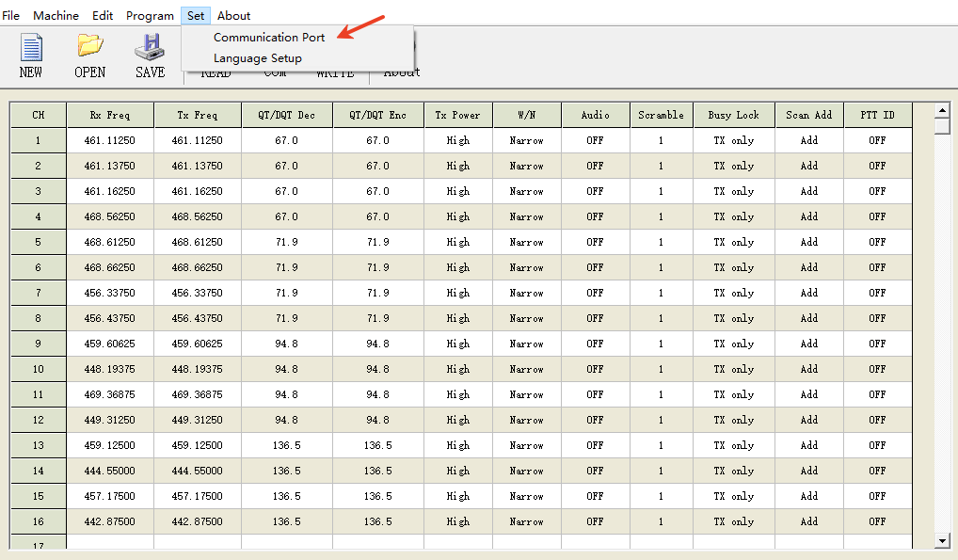The height and width of the screenshot is (560, 958).
Task: Select Communication Port from the Set menu
Action: [x=269, y=38]
